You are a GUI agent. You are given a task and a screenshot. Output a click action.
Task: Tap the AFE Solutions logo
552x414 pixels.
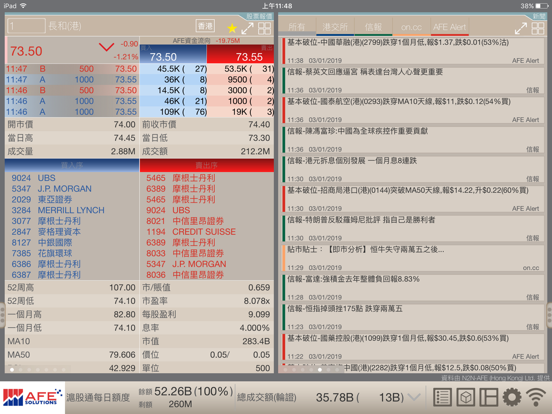point(32,397)
